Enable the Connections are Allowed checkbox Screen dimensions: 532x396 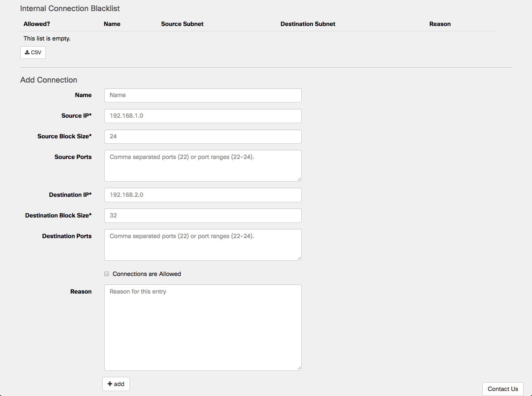tap(107, 274)
